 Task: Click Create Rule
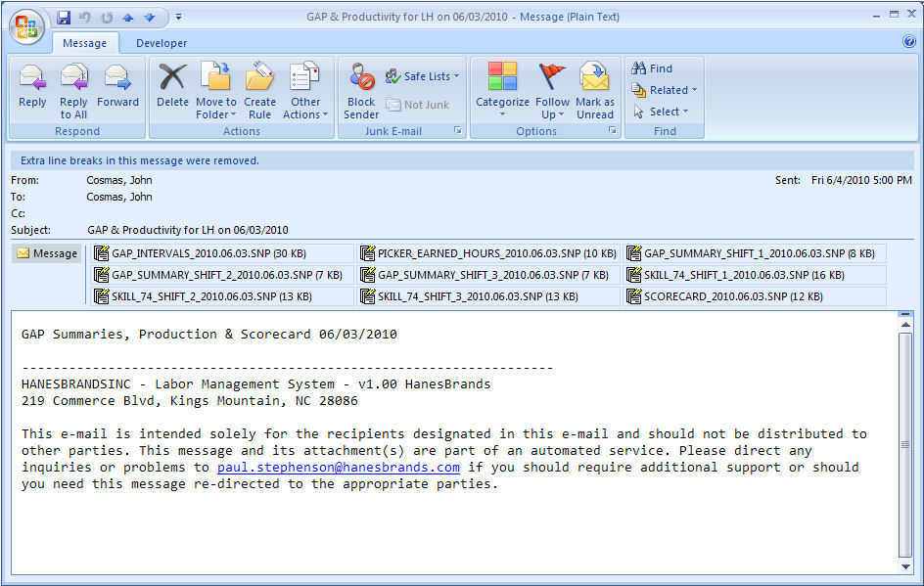tap(260, 91)
